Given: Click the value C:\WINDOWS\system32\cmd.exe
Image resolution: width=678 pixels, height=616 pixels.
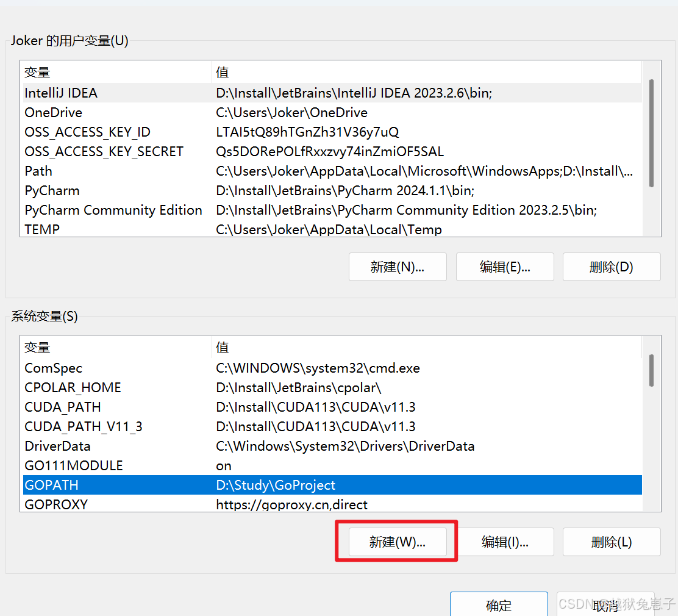Looking at the screenshot, I should click(318, 368).
